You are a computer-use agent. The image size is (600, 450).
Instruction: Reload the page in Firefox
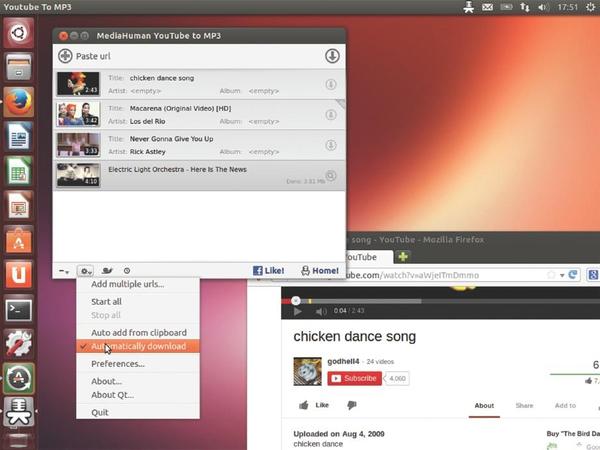click(573, 275)
